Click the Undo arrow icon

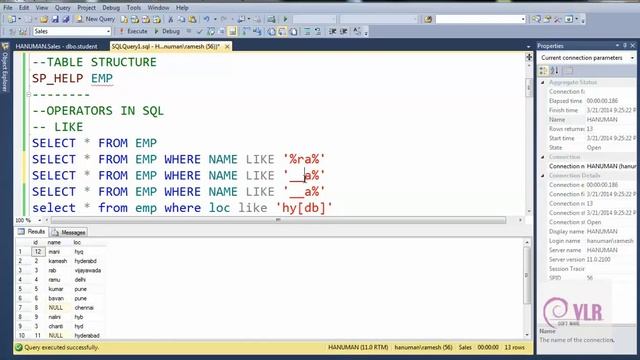coord(207,19)
